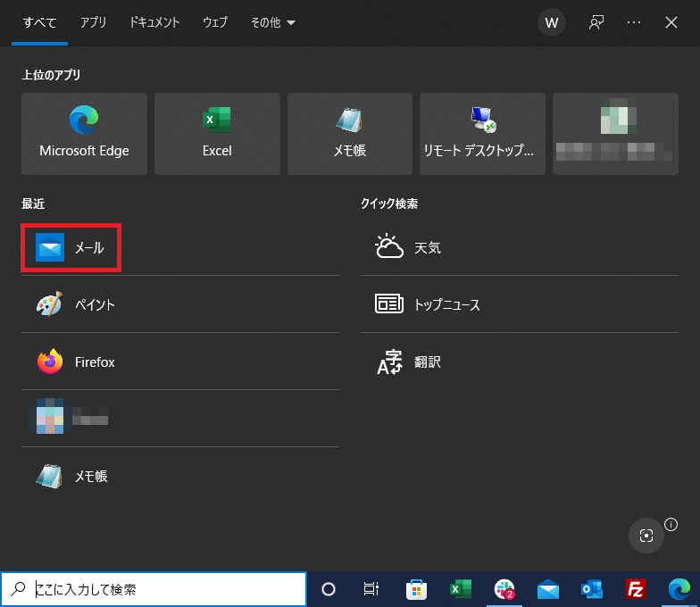This screenshot has width=700, height=607.
Task: Open Task View on the taskbar
Action: [371, 589]
